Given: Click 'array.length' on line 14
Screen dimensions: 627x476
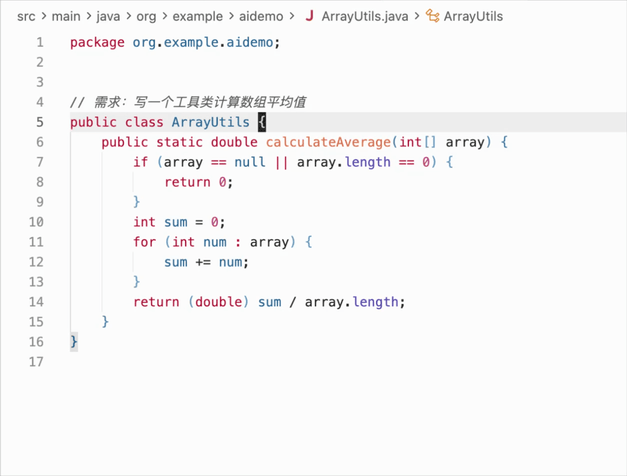Looking at the screenshot, I should click(x=351, y=302).
